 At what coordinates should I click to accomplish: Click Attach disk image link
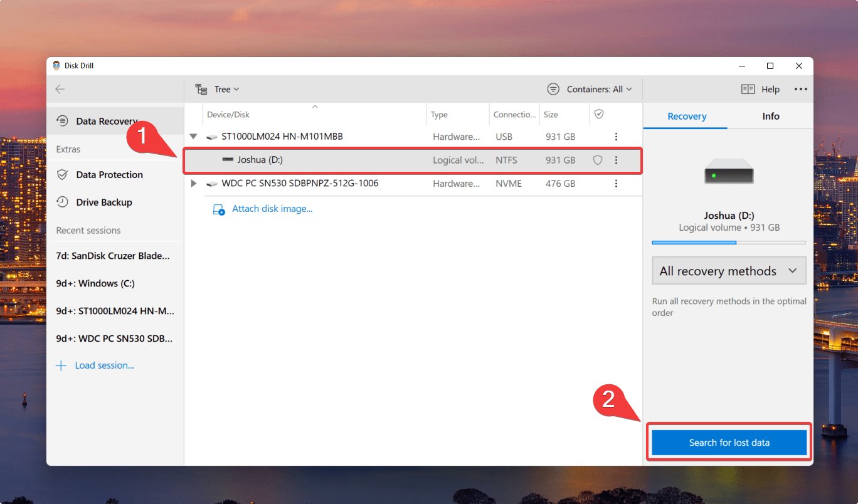pyautogui.click(x=272, y=209)
